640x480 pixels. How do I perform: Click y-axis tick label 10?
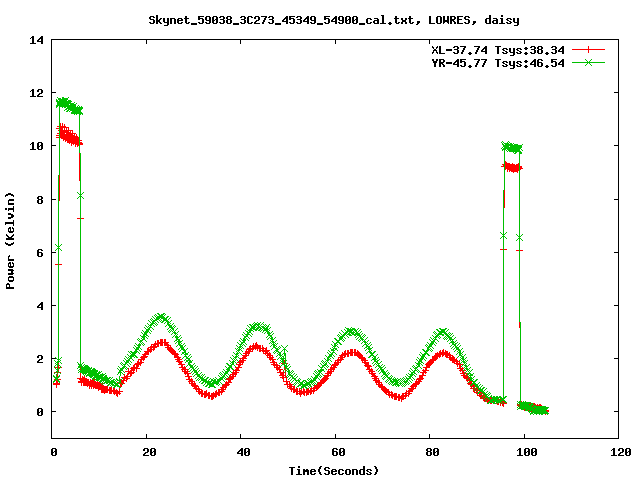point(36,146)
